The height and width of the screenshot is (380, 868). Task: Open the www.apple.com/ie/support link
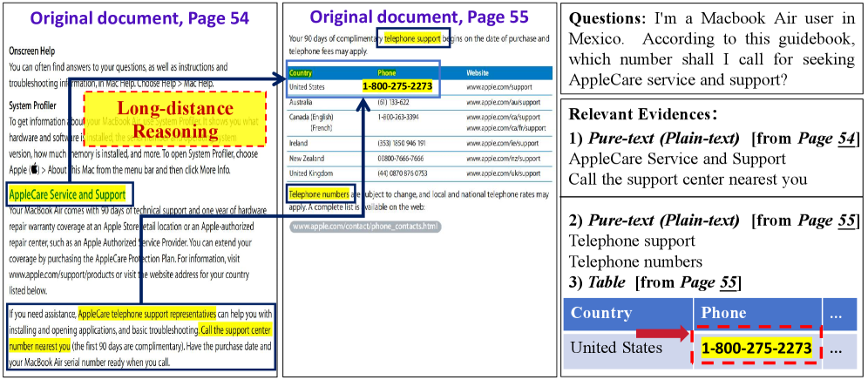(x=502, y=143)
